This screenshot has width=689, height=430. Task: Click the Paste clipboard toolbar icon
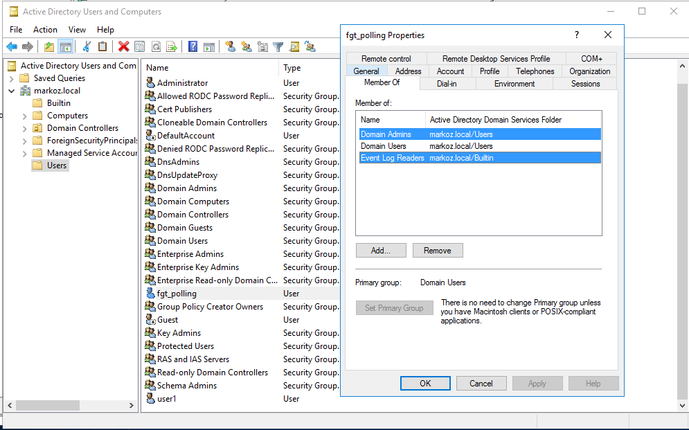[x=102, y=47]
